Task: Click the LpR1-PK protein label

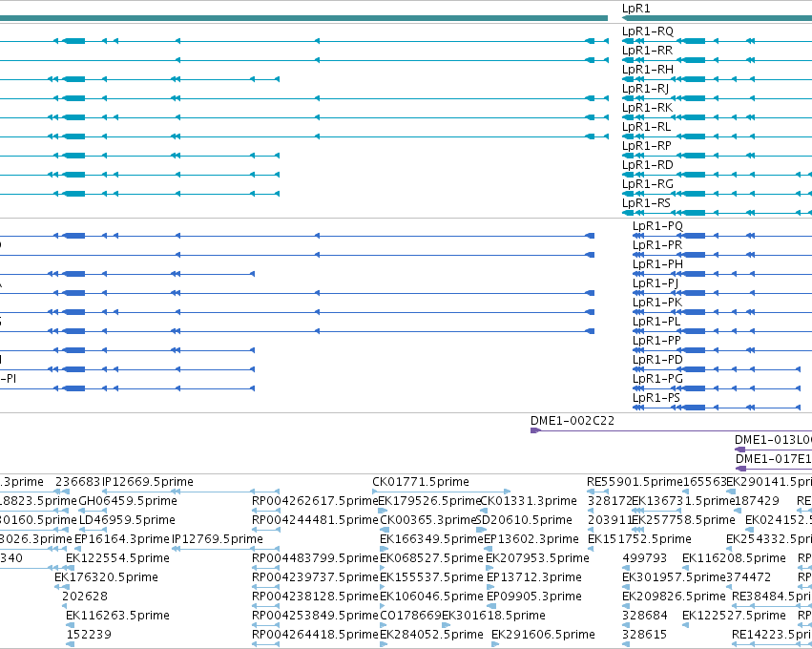Action: point(657,303)
